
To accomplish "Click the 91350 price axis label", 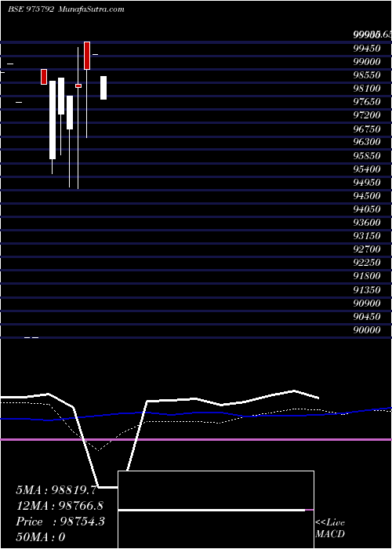I will [367, 290].
